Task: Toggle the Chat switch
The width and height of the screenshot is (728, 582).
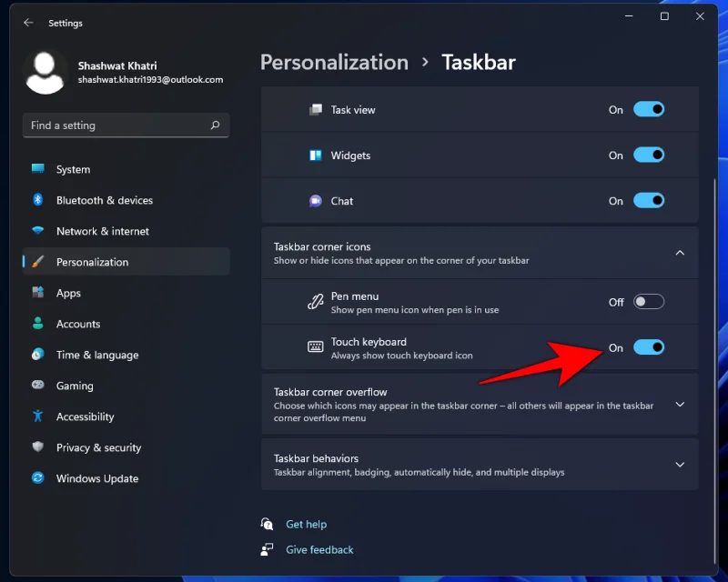Action: pos(649,201)
